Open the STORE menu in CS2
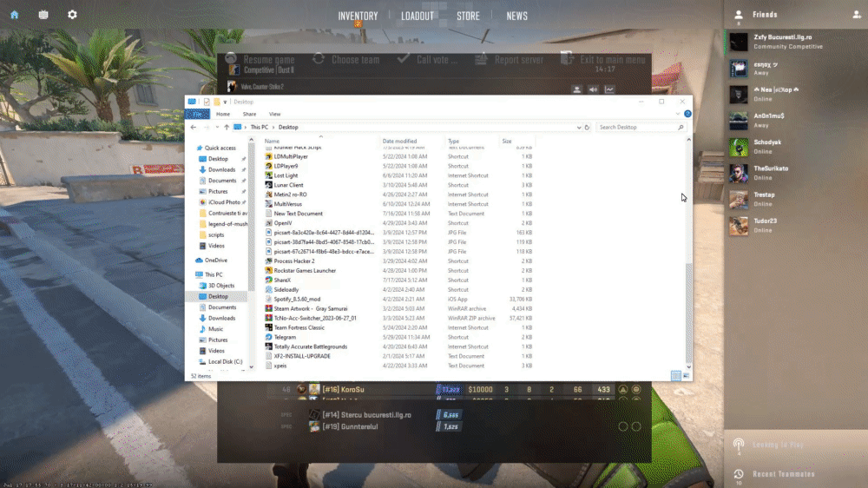Screen dimensions: 868x488 tap(469, 16)
